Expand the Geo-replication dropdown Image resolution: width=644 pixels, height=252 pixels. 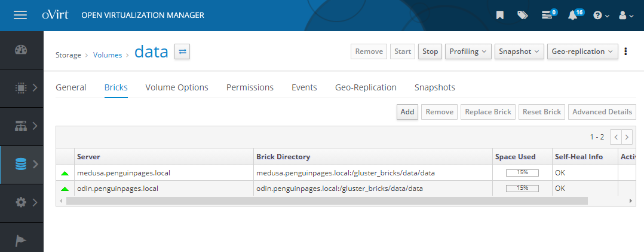coord(582,51)
